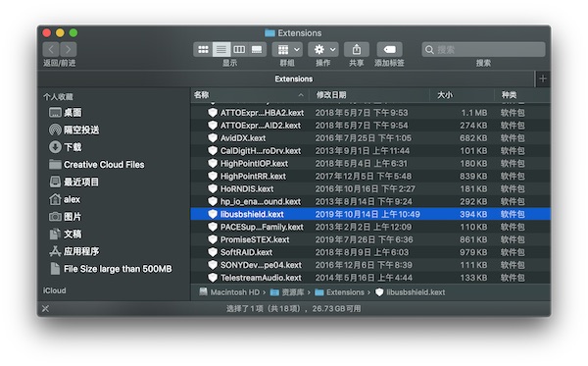Select CalDigitH...roDrv.kext file

coord(370,151)
